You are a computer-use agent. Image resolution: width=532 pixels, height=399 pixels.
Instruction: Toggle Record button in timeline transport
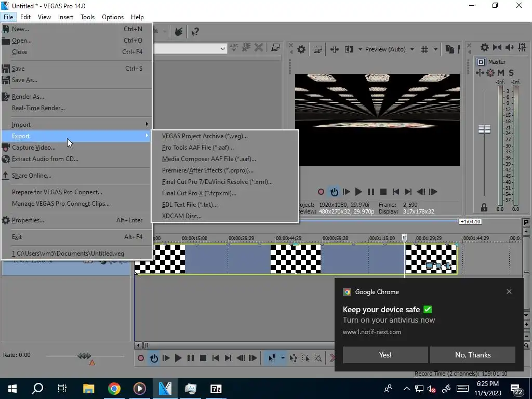point(141,358)
